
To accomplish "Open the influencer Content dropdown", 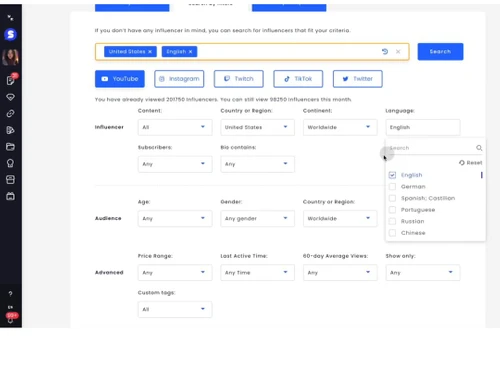I will click(175, 127).
